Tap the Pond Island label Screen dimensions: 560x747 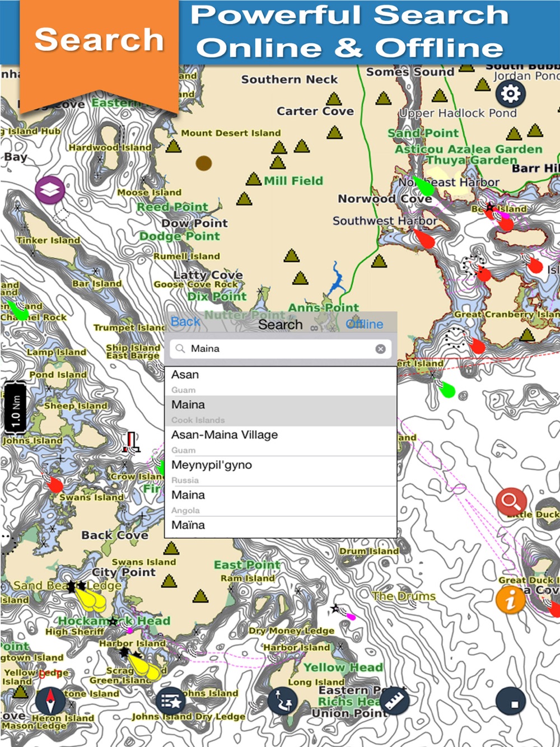point(58,375)
